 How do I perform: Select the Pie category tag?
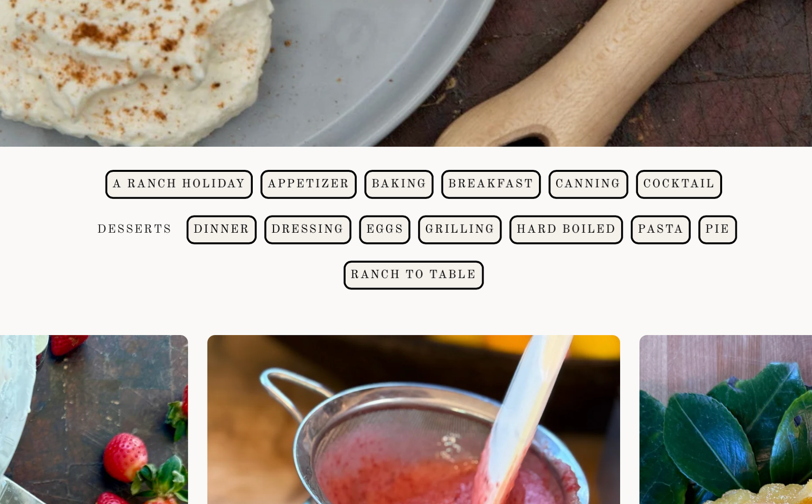[x=718, y=230]
